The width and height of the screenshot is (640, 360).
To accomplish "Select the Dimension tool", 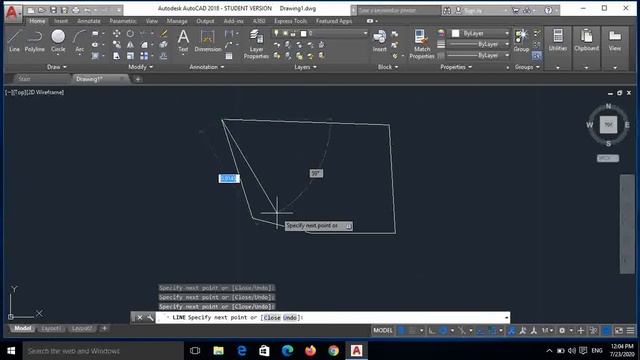I will [208, 41].
